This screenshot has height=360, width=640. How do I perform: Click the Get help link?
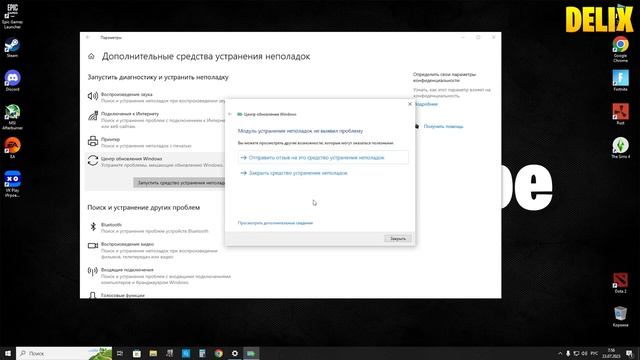[443, 127]
